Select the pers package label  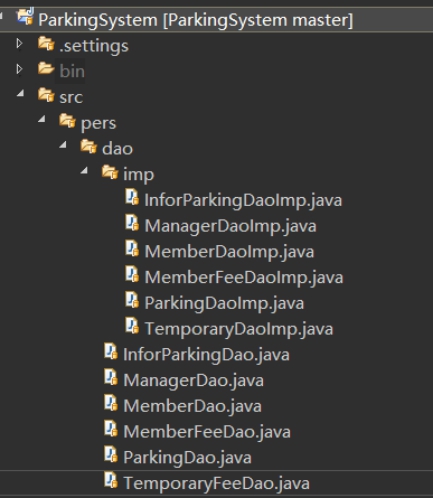[98, 124]
